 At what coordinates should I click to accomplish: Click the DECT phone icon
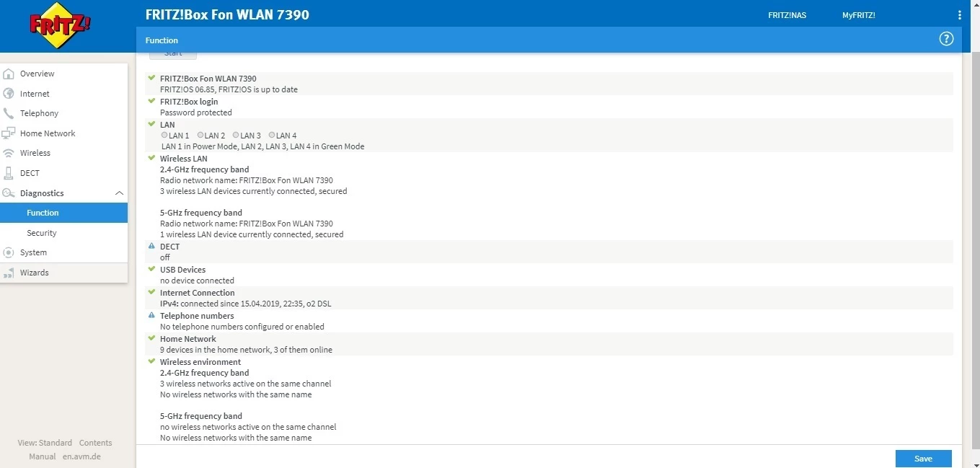(x=9, y=173)
